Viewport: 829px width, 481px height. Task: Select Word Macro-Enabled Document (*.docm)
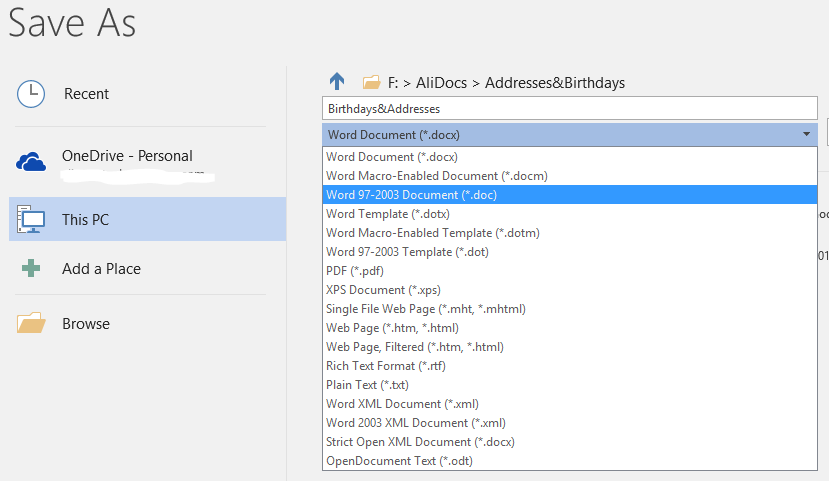(570, 175)
